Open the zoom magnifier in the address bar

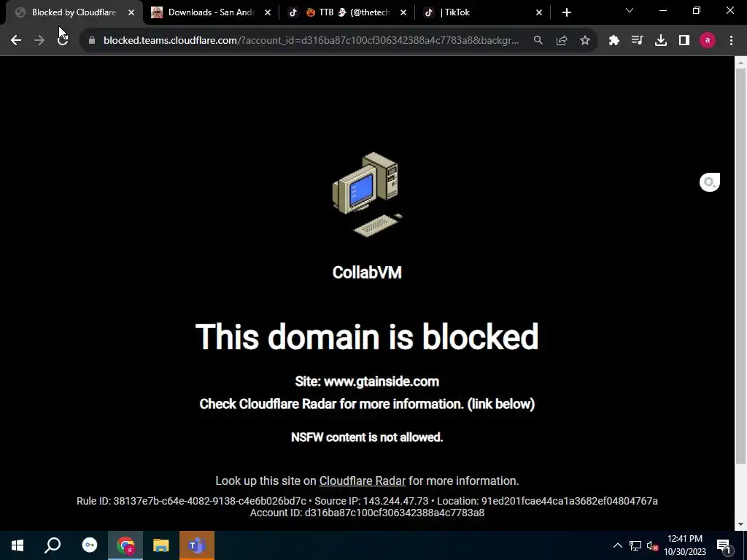coord(538,41)
